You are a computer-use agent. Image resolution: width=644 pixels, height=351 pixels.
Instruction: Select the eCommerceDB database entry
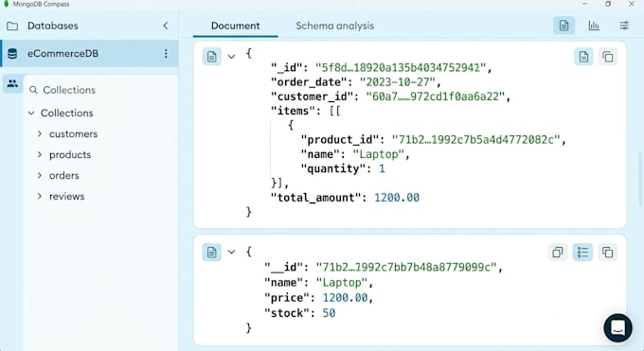pos(90,53)
